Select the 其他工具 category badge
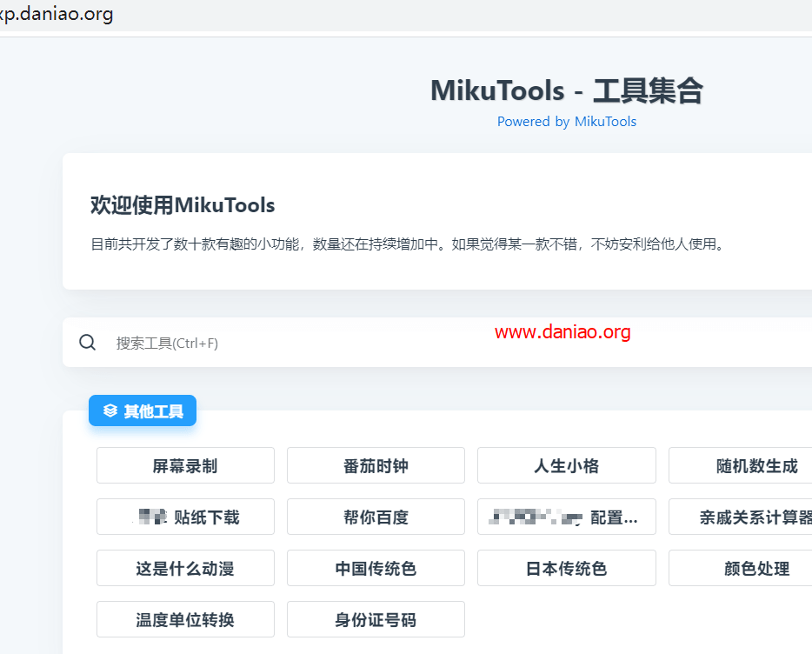The height and width of the screenshot is (654, 812). click(143, 410)
